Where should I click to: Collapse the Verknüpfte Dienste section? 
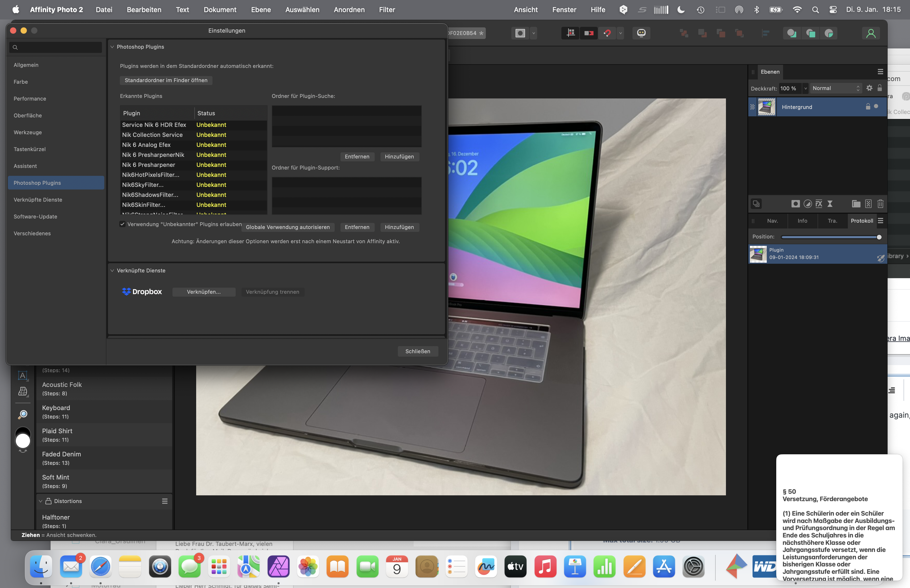[x=112, y=271]
